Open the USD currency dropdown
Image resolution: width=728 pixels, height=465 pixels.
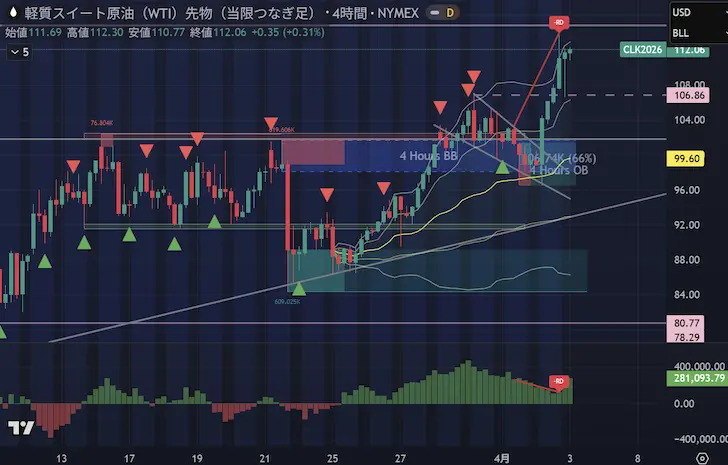[695, 12]
